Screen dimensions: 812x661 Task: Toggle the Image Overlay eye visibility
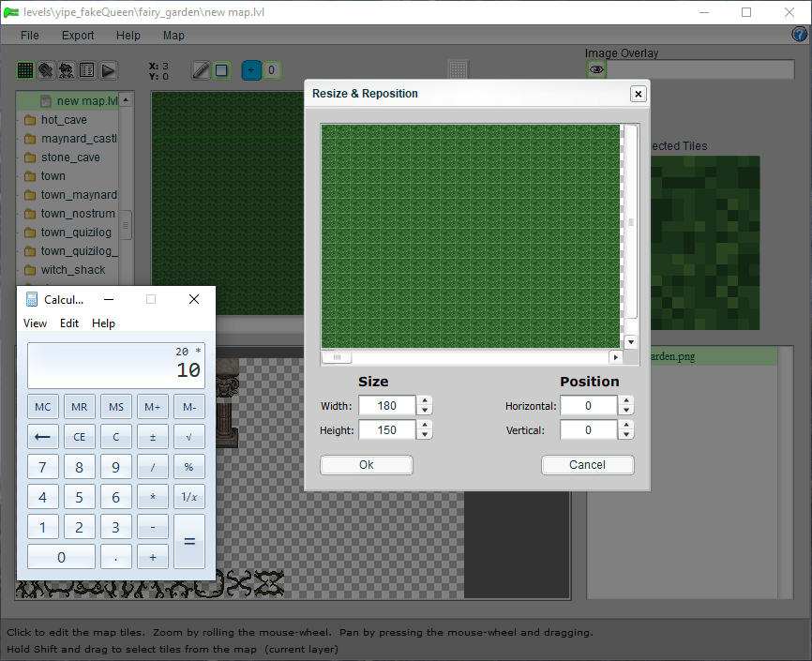(x=596, y=70)
